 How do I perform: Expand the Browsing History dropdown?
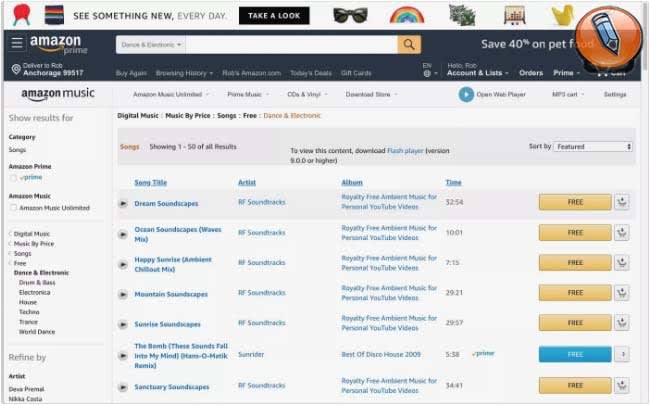click(x=184, y=73)
